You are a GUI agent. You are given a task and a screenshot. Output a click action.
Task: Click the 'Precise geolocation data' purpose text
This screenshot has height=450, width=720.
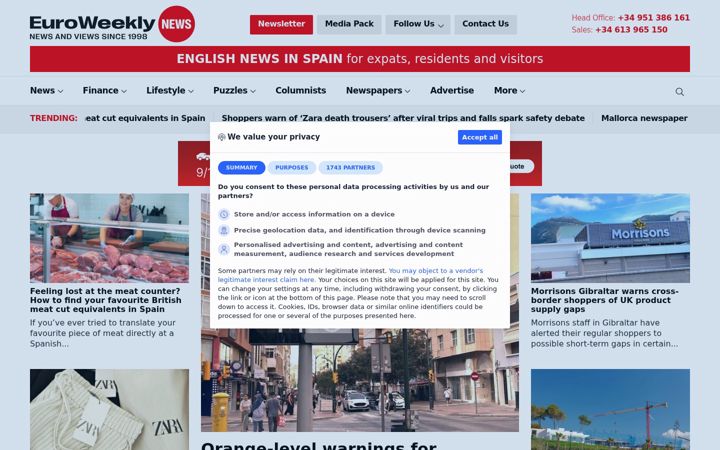tap(360, 230)
